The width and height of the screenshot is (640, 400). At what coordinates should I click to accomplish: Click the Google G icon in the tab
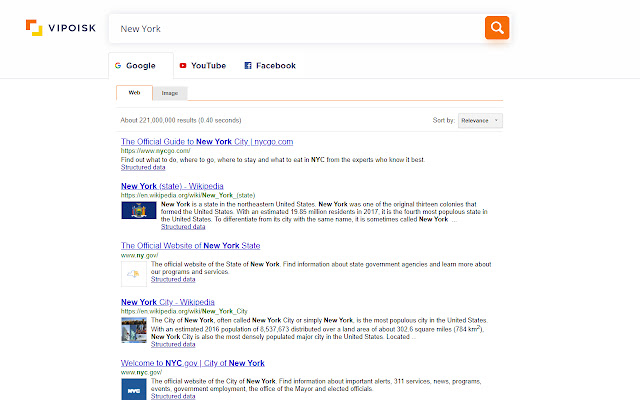118,65
